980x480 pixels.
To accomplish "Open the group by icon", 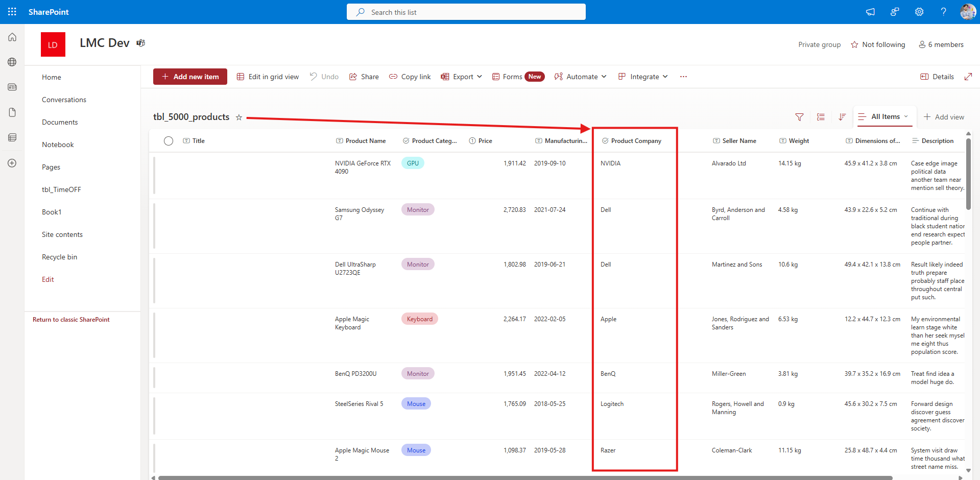I will pos(821,117).
